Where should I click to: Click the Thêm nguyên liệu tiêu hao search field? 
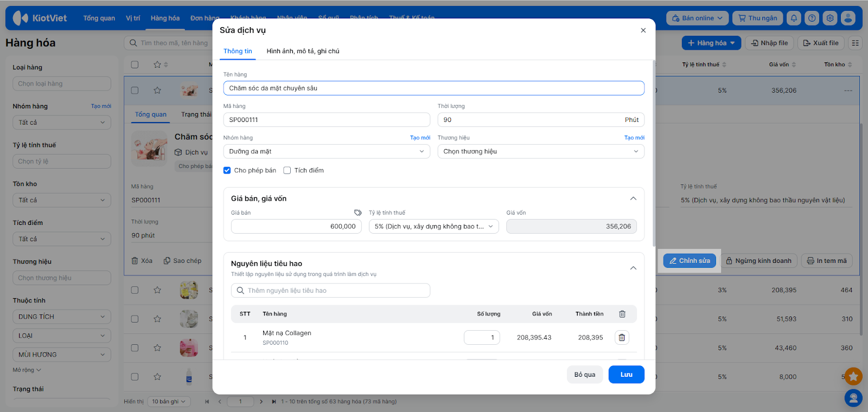click(x=331, y=291)
